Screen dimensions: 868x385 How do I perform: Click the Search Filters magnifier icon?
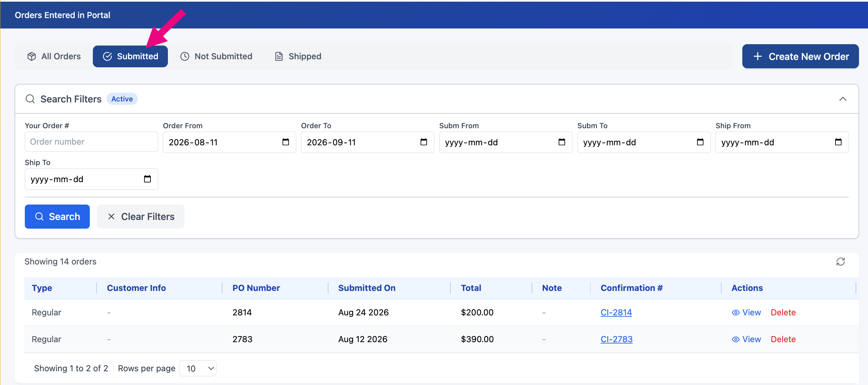pos(30,99)
